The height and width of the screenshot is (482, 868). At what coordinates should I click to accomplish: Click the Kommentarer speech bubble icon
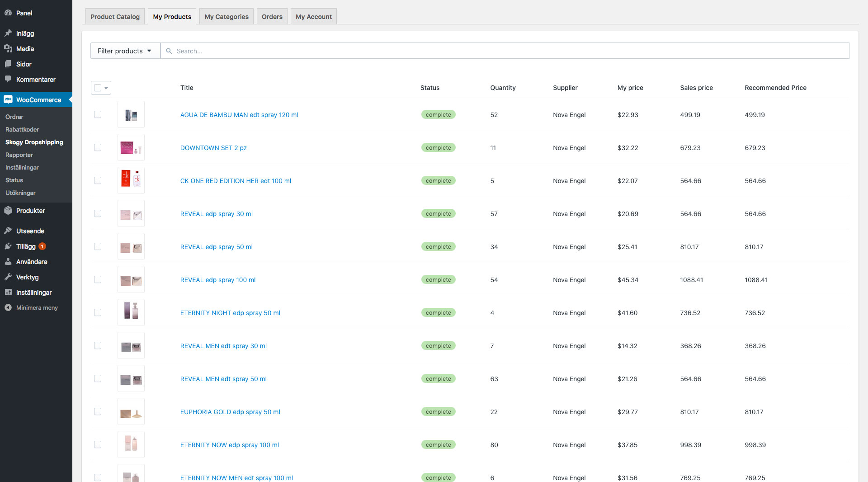[8, 79]
